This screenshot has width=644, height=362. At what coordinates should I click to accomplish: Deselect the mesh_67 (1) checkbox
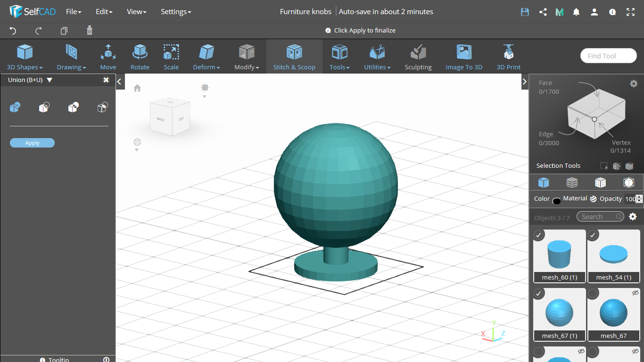tap(539, 293)
